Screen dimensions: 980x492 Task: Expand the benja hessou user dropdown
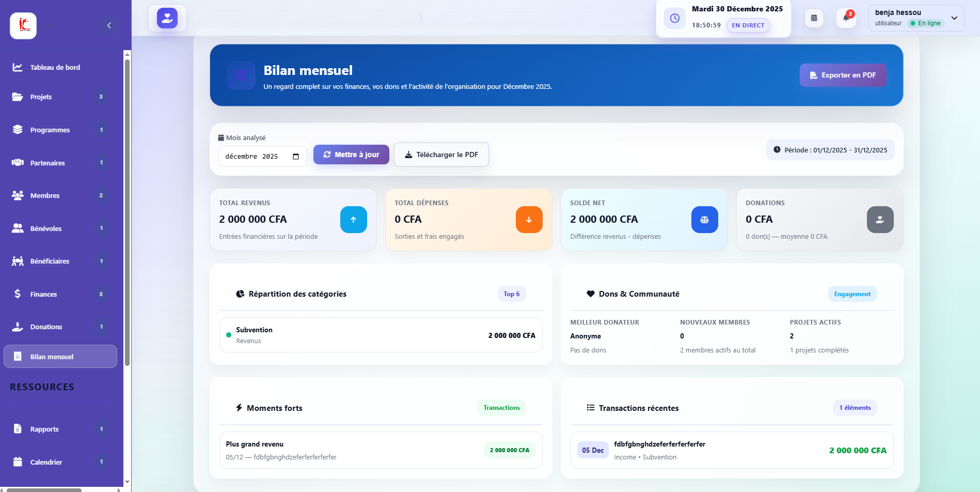[x=954, y=18]
